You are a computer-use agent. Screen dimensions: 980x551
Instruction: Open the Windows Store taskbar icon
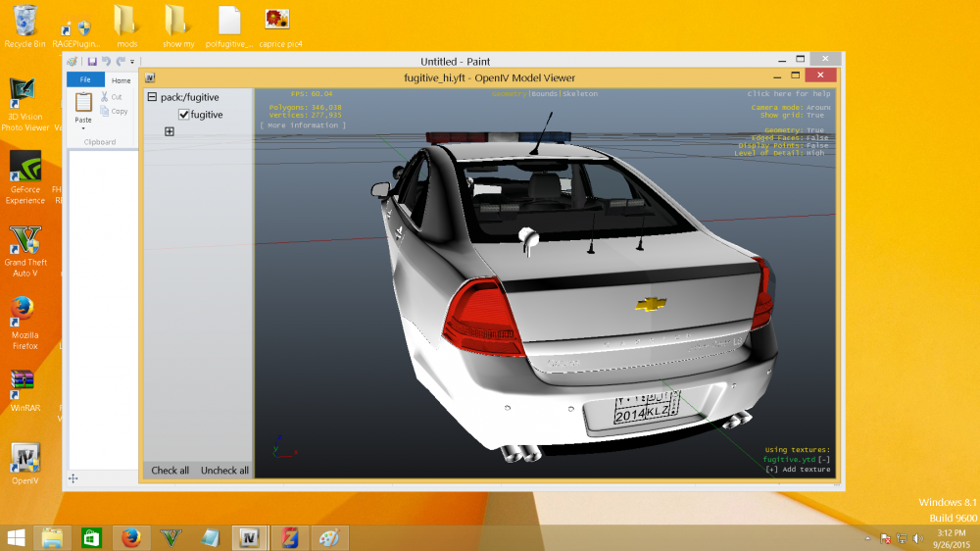[91, 538]
